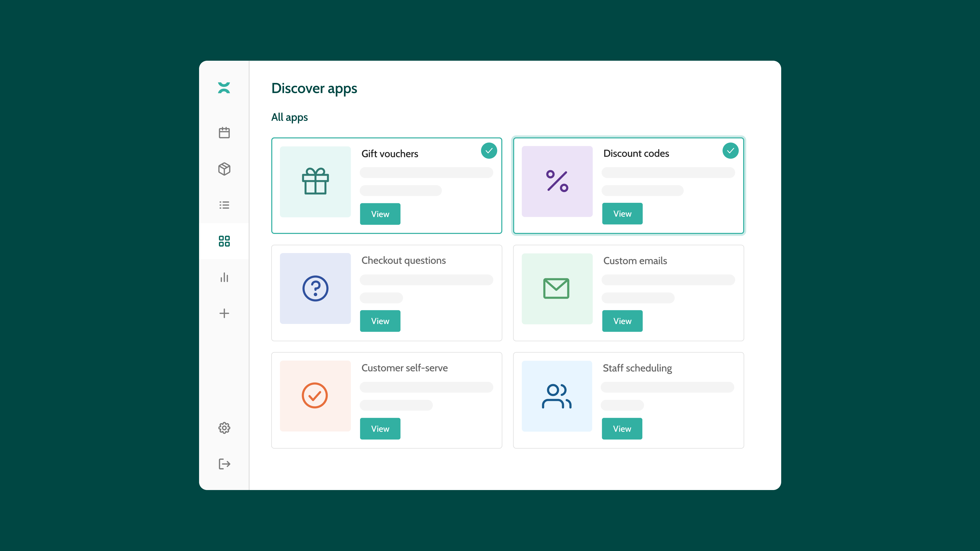
Task: Toggle the checkmark badge on Gift vouchers
Action: (x=489, y=151)
